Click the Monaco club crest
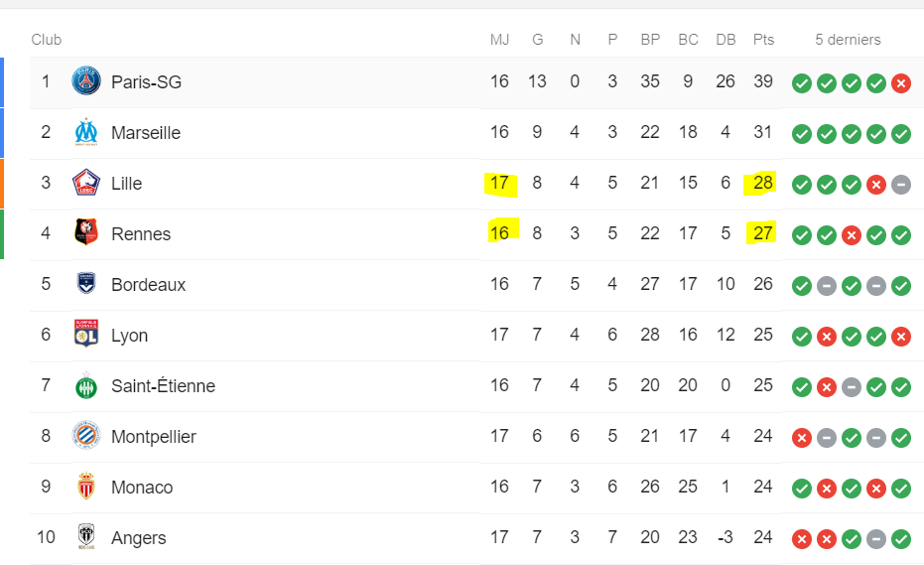 coord(86,486)
